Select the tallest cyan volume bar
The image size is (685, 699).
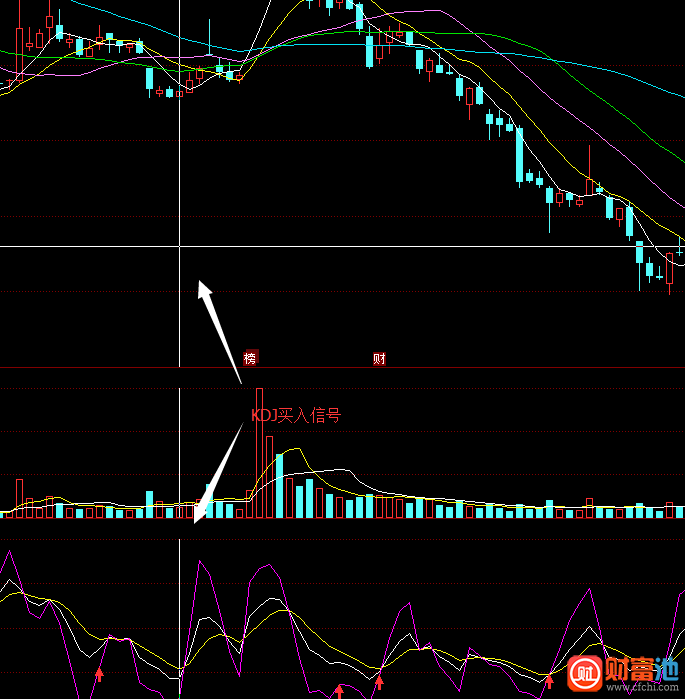(279, 486)
